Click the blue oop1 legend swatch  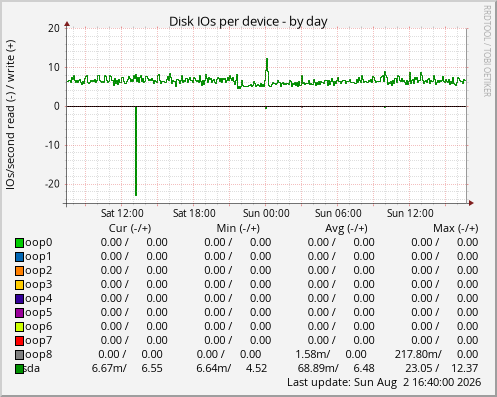tap(19, 257)
